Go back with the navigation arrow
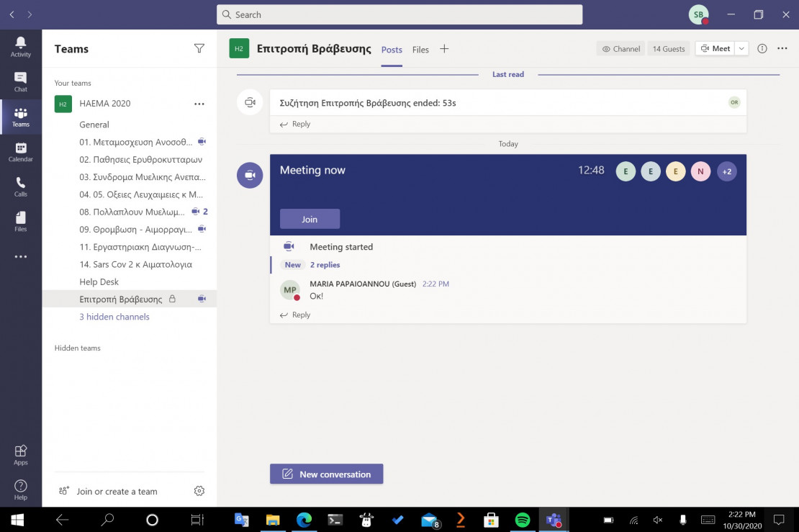799x532 pixels. [x=12, y=15]
